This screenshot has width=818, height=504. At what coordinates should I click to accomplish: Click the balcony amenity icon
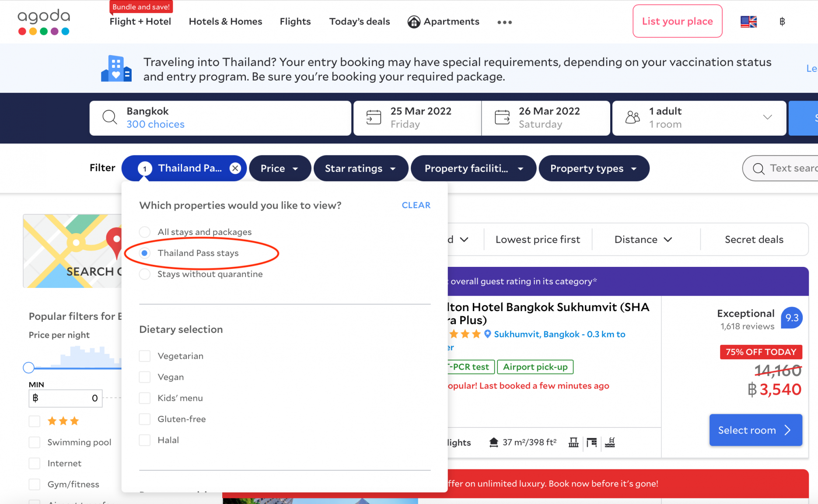[x=573, y=442]
